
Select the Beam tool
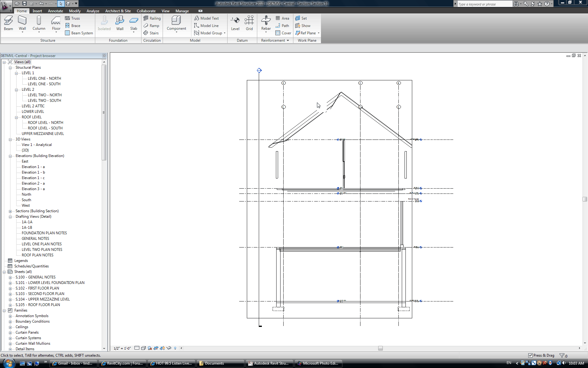[x=8, y=23]
